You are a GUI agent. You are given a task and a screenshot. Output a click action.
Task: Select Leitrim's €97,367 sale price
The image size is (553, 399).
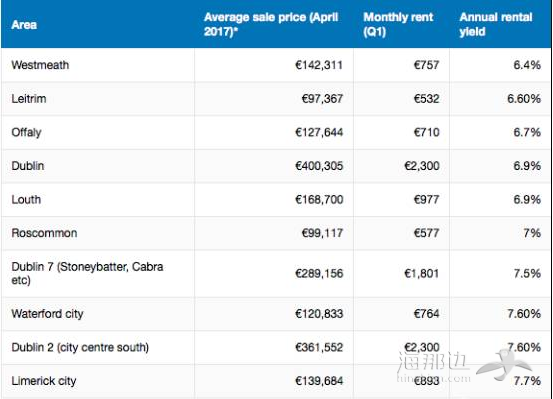tap(322, 98)
